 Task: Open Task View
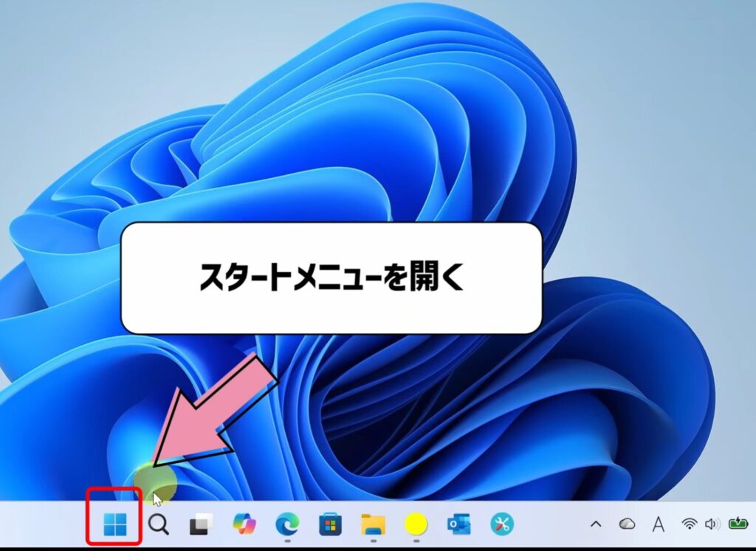pyautogui.click(x=198, y=524)
